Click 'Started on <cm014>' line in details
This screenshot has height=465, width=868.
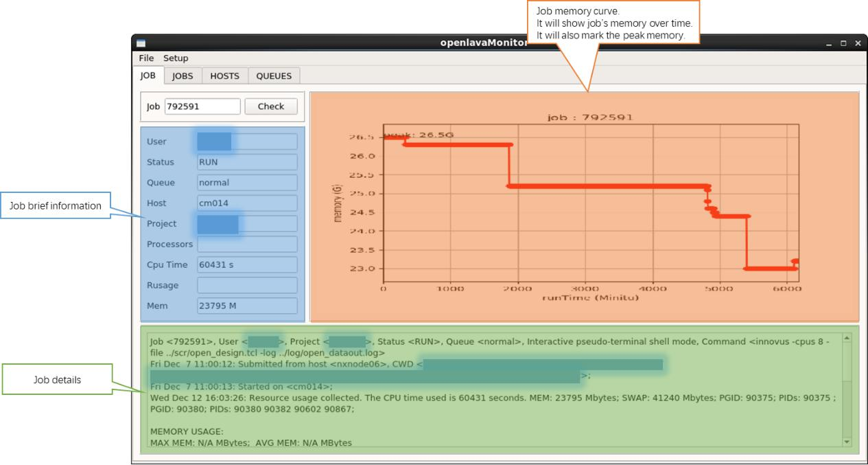241,387
